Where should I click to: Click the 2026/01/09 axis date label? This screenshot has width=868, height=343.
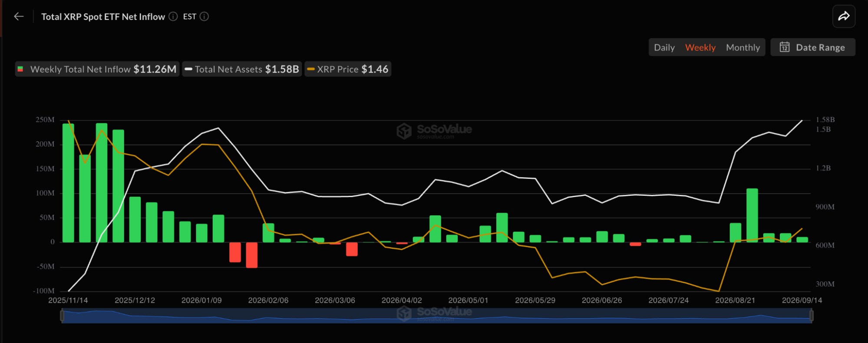(x=201, y=300)
